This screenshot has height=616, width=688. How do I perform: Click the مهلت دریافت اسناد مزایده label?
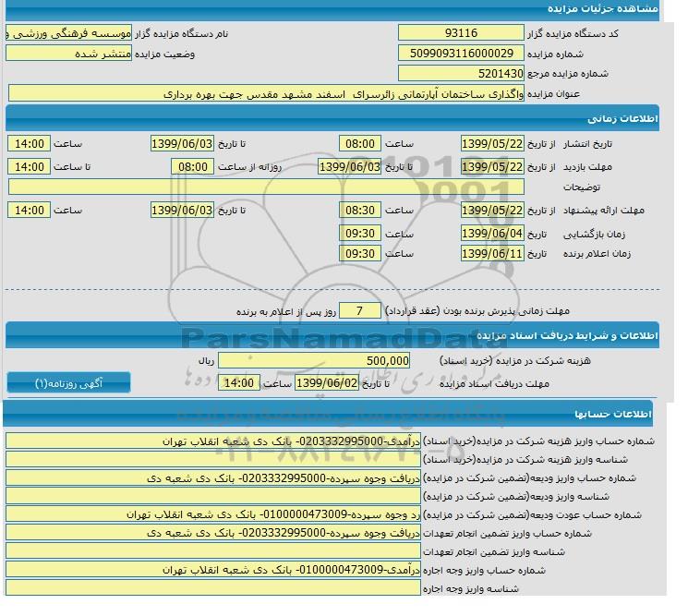pyautogui.click(x=494, y=384)
